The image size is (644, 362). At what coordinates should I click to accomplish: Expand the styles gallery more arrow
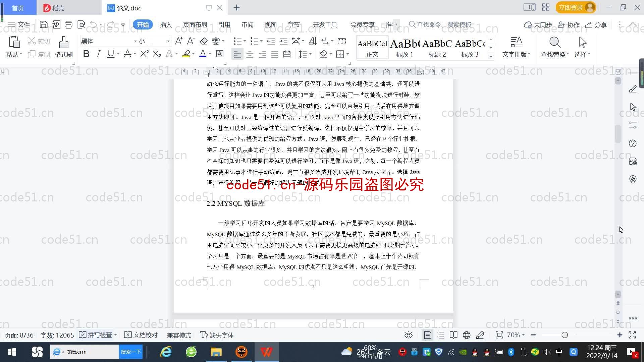tap(491, 56)
